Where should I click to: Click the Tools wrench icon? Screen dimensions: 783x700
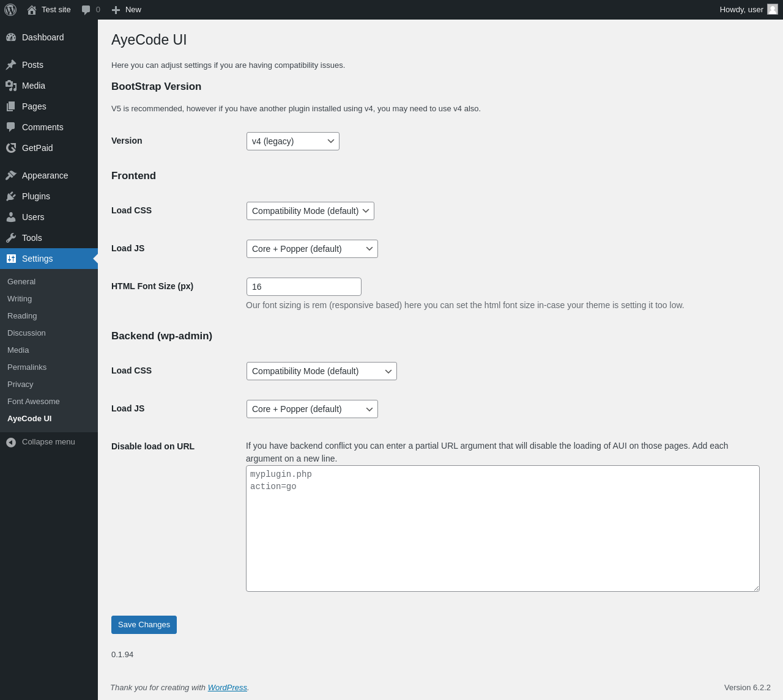(x=11, y=238)
